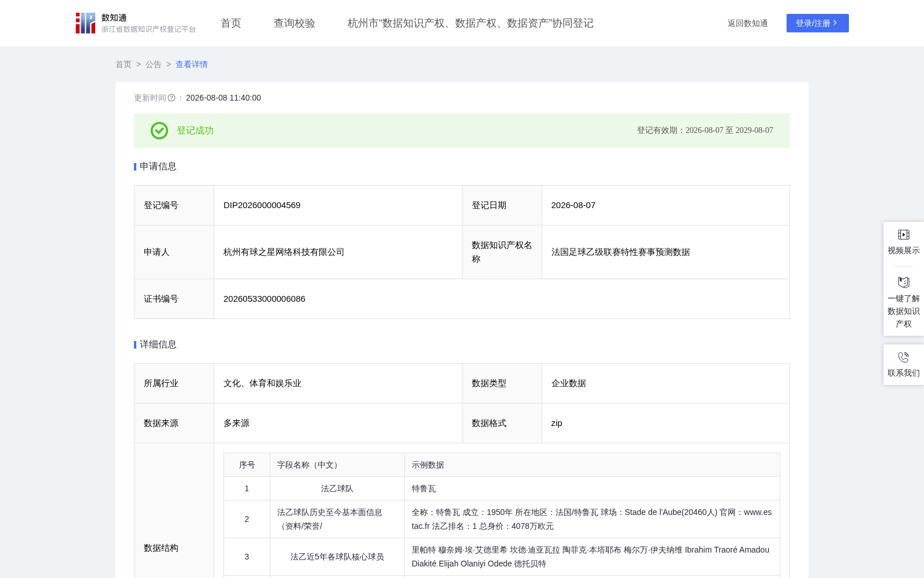This screenshot has width=924, height=578.
Task: Click example data 特鲁瓦 in row 1
Action: (x=424, y=488)
